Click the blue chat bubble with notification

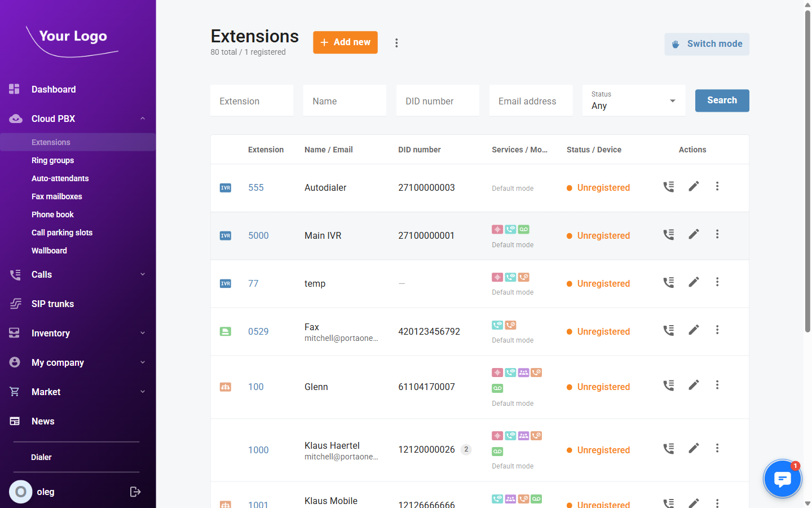click(783, 479)
